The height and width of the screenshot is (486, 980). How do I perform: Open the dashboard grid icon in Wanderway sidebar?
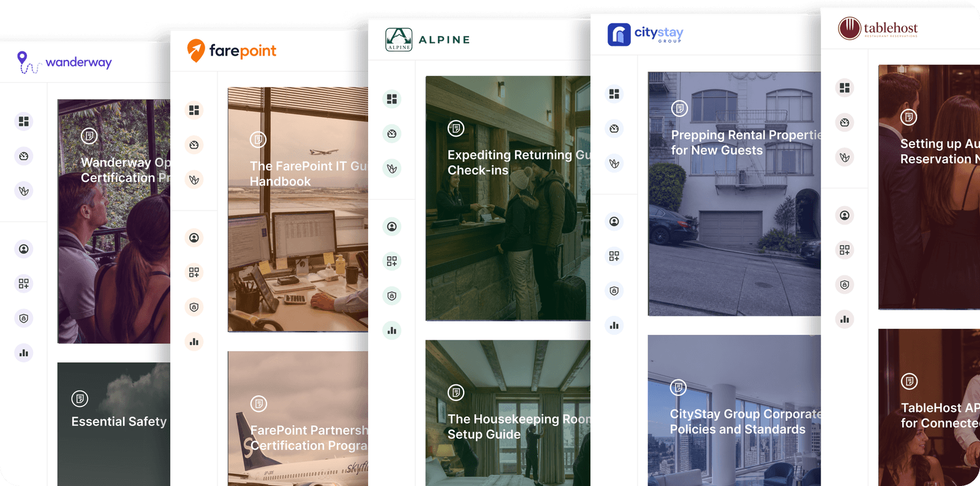[24, 121]
